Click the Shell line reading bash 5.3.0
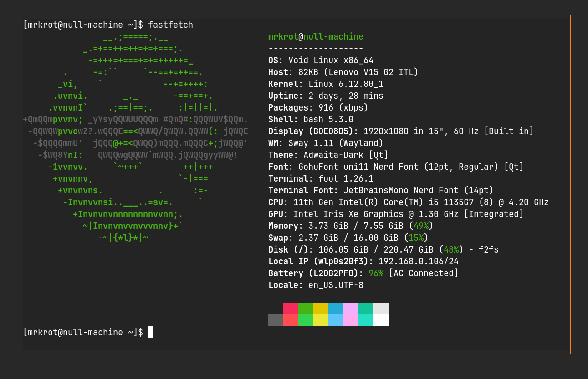The height and width of the screenshot is (379, 588). (x=311, y=120)
